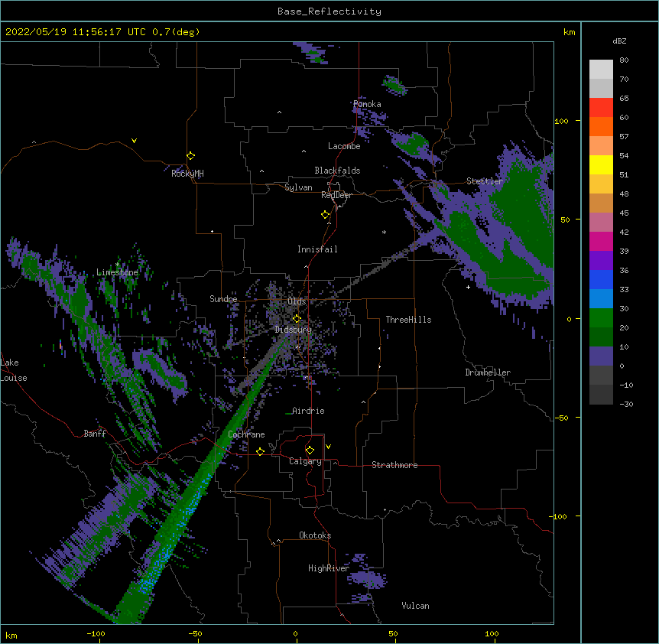Click the Ponoka town label
Image resolution: width=659 pixels, height=644 pixels.
[x=367, y=104]
